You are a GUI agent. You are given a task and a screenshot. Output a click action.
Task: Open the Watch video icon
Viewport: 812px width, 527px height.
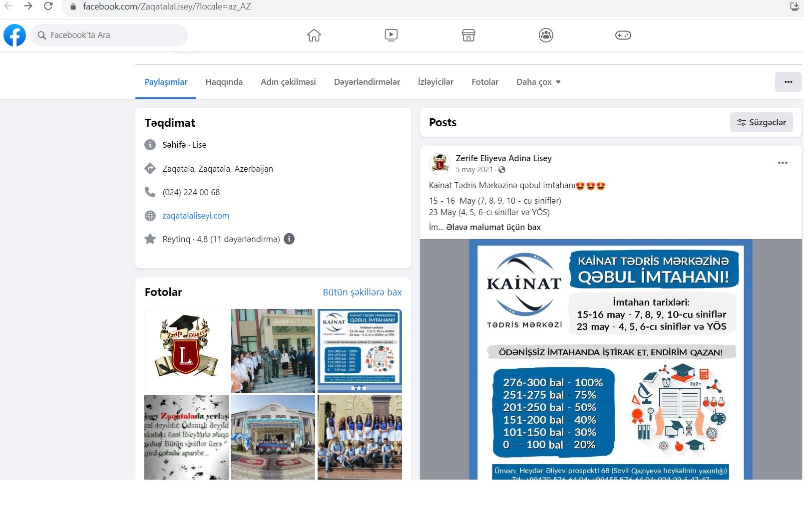point(391,35)
